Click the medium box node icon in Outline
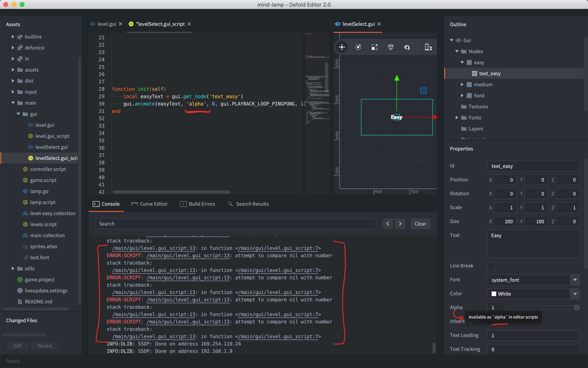The width and height of the screenshot is (588, 368). coord(469,84)
